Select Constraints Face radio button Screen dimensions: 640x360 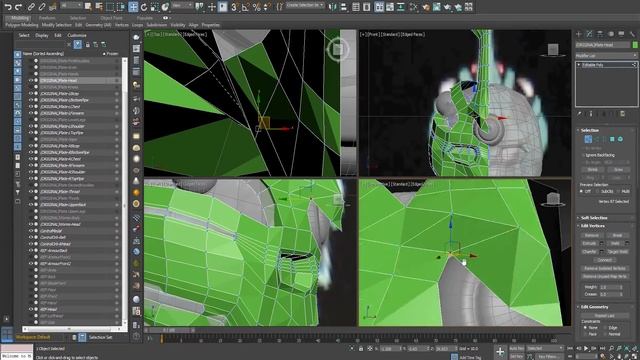[x=585, y=334]
